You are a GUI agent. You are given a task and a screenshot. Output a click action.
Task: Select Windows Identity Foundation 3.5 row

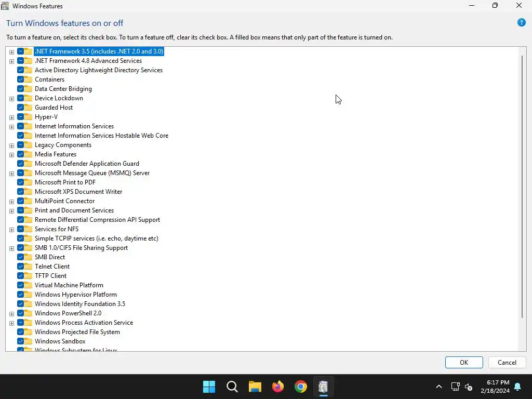(x=79, y=303)
